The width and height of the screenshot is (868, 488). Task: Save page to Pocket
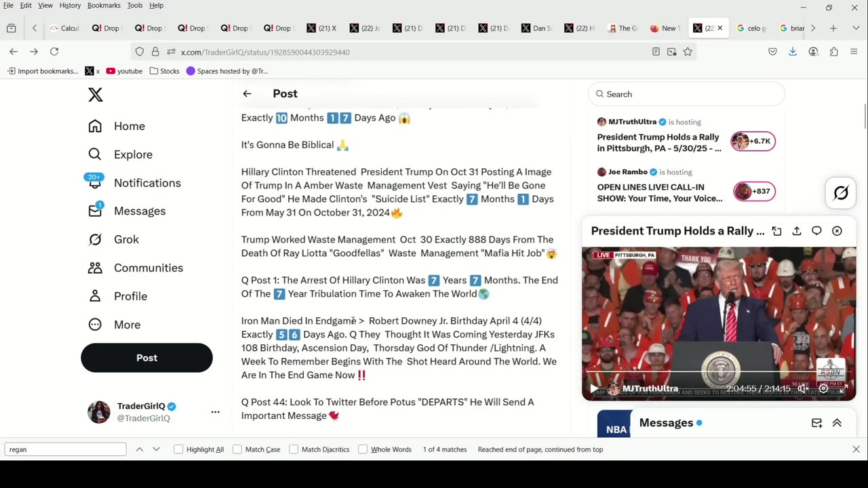(772, 52)
